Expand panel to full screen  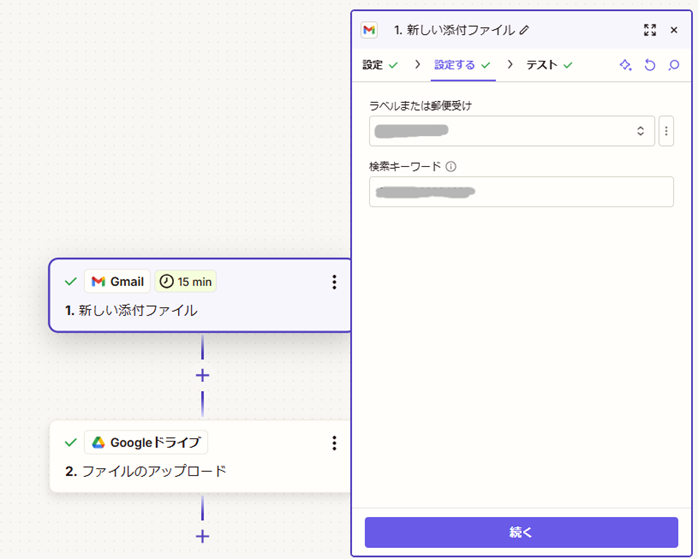point(650,30)
